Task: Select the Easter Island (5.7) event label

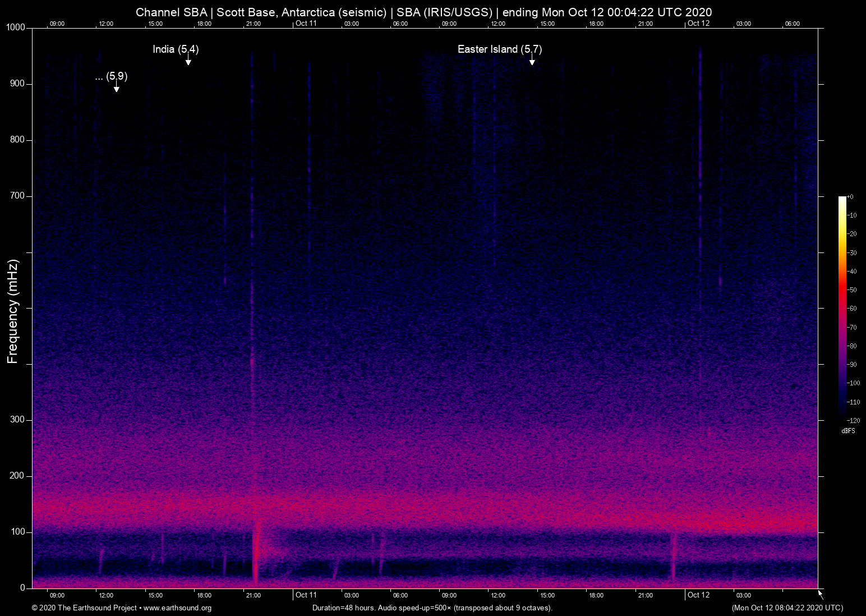Action: tap(499, 49)
